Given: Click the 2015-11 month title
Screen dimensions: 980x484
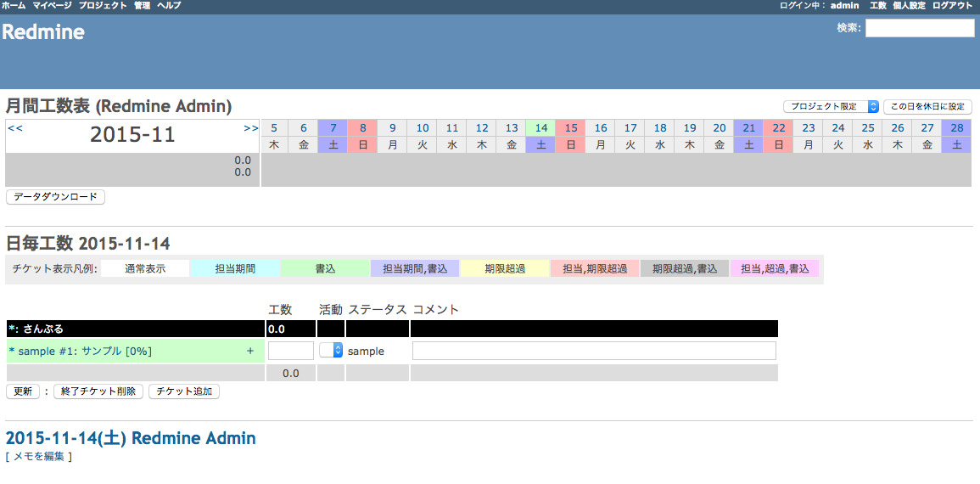Looking at the screenshot, I should tap(132, 134).
